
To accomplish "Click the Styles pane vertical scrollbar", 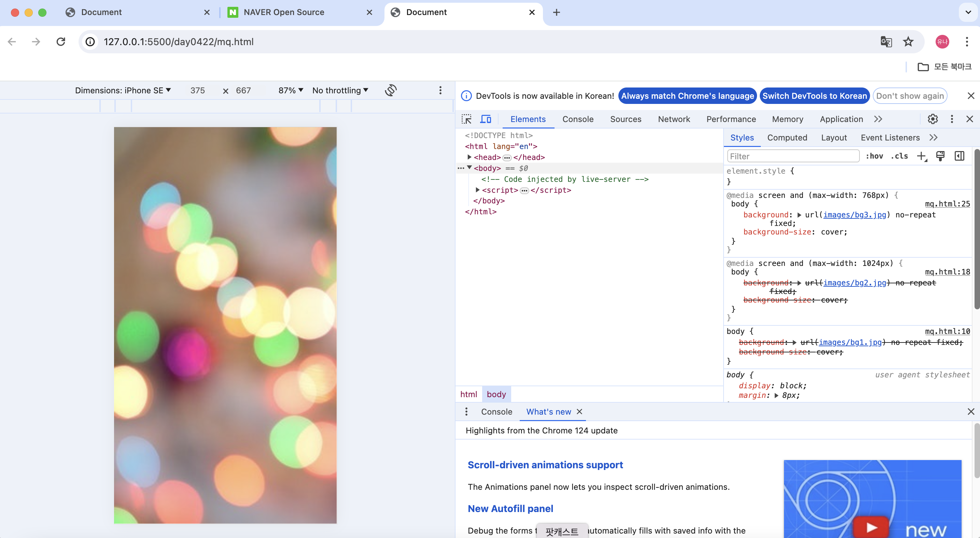I will click(x=976, y=228).
